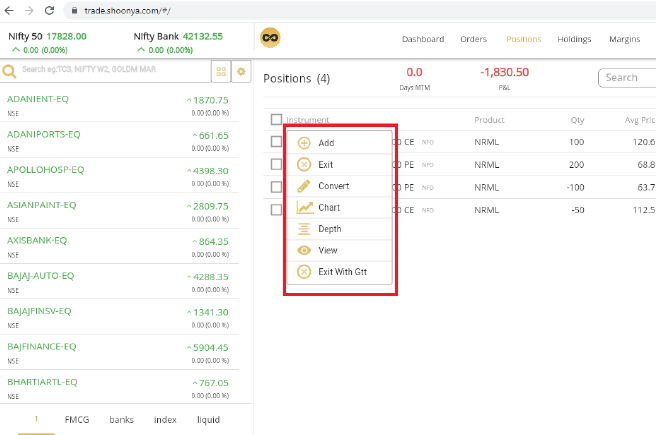Click the Shoonya infinity logo
The height and width of the screenshot is (435, 656).
270,38
